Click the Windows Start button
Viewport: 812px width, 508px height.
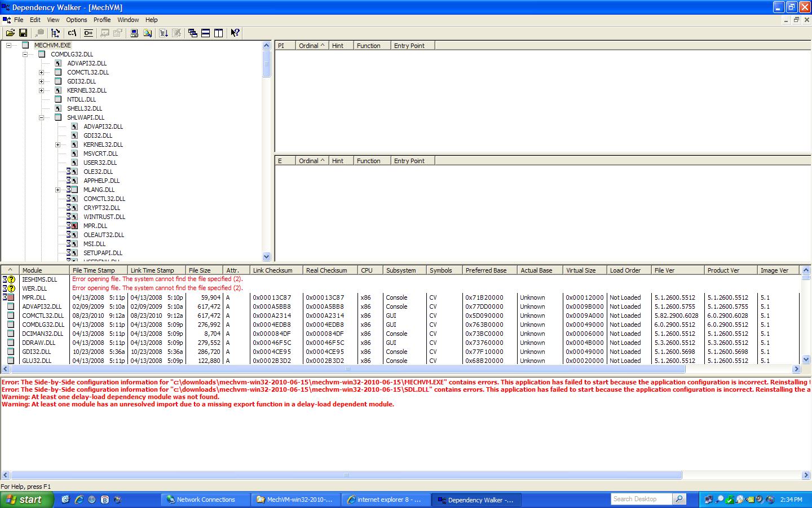click(x=27, y=500)
